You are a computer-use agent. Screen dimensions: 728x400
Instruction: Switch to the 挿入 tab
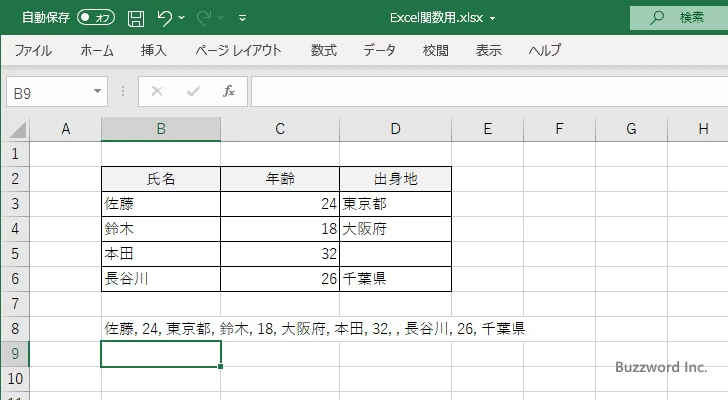[x=154, y=50]
